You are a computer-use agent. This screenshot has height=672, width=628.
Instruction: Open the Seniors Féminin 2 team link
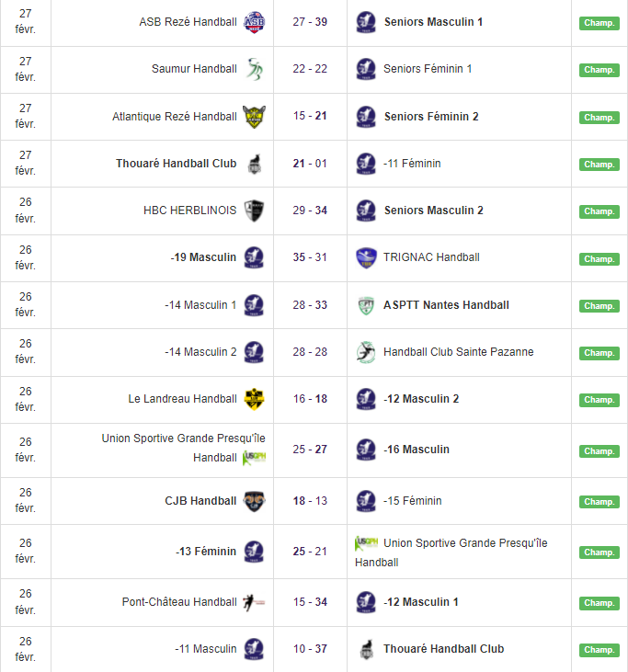click(x=431, y=117)
